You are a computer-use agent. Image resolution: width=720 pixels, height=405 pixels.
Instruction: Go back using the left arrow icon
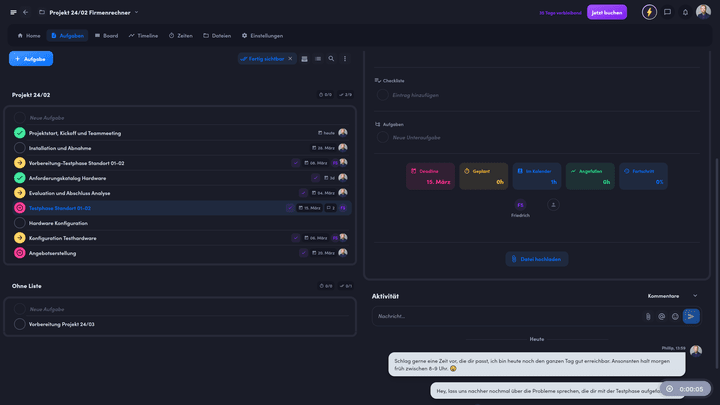[25, 12]
